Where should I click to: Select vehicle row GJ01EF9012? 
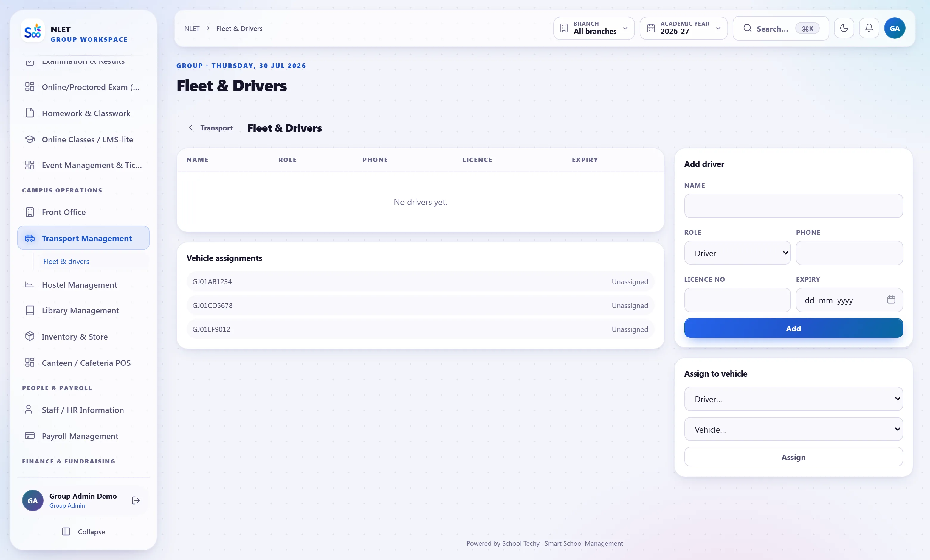420,329
